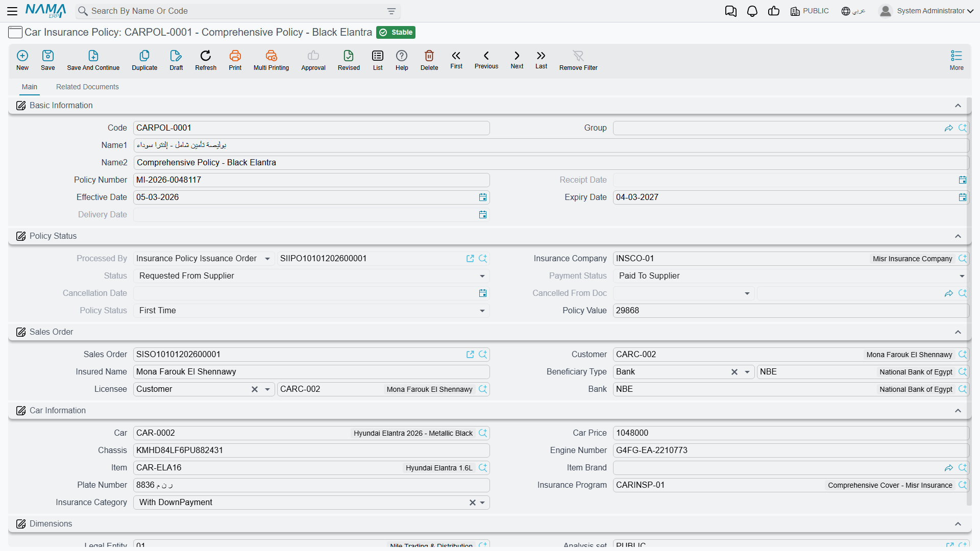Switch to the Main tab

coord(30,87)
